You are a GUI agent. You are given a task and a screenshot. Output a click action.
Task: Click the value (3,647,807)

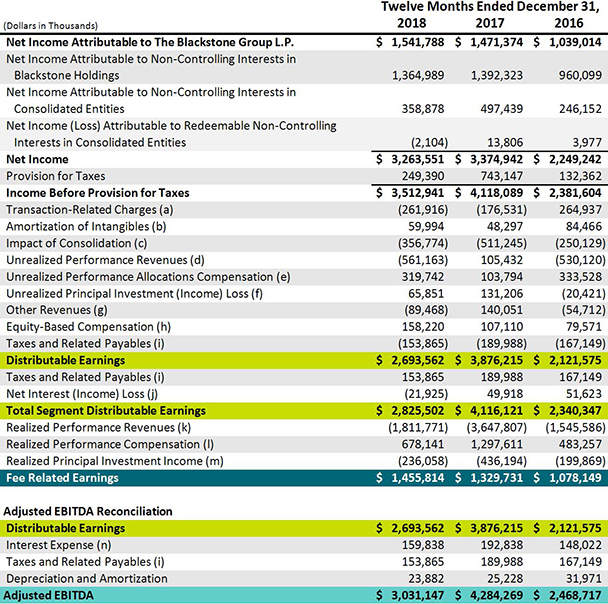[497, 428]
